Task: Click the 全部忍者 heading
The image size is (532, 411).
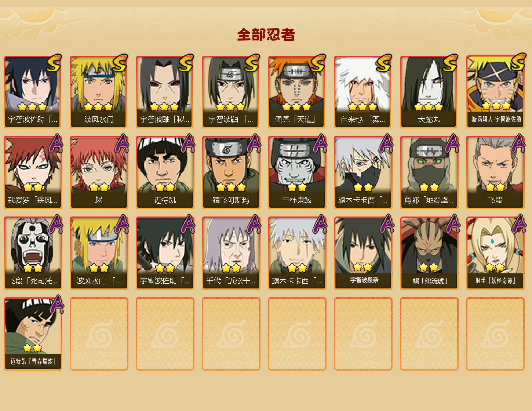Action: [266, 34]
